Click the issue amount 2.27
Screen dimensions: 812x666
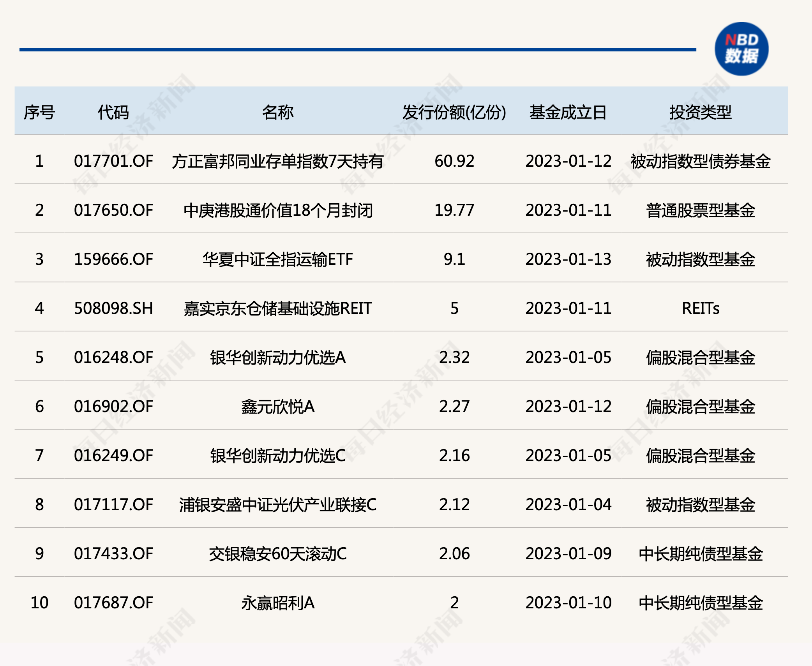[x=454, y=407]
